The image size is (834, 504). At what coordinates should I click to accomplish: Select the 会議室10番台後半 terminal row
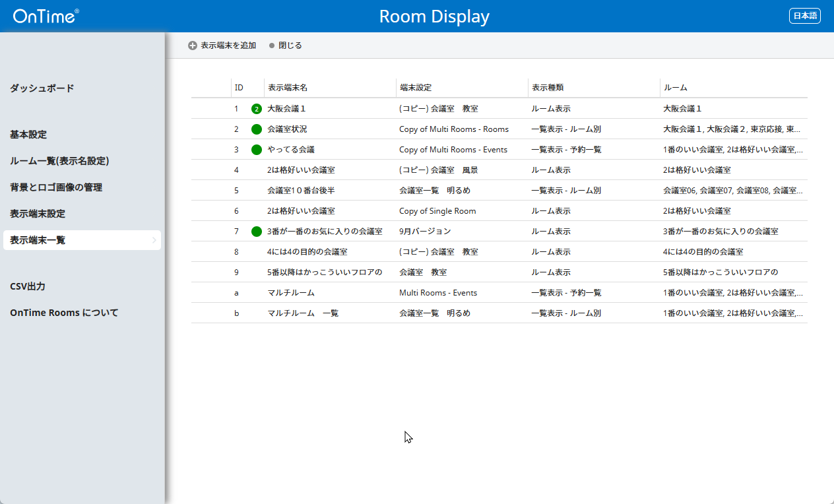301,190
